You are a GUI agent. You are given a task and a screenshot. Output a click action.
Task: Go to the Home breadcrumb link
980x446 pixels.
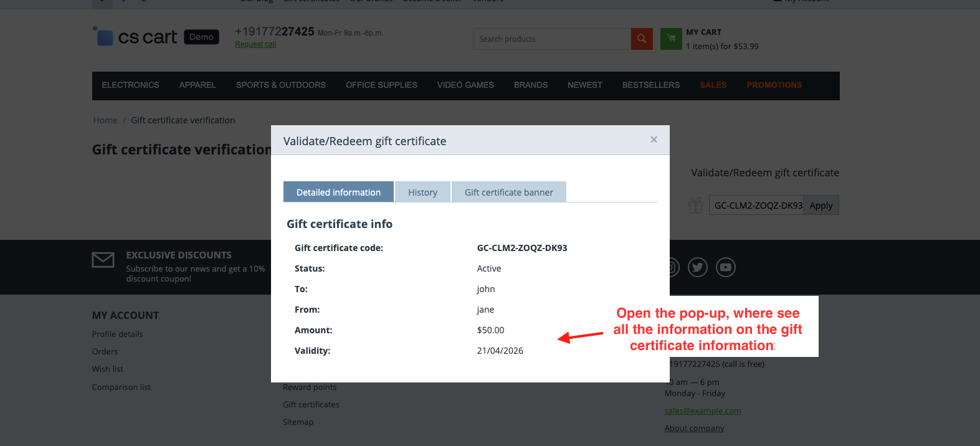(x=105, y=120)
